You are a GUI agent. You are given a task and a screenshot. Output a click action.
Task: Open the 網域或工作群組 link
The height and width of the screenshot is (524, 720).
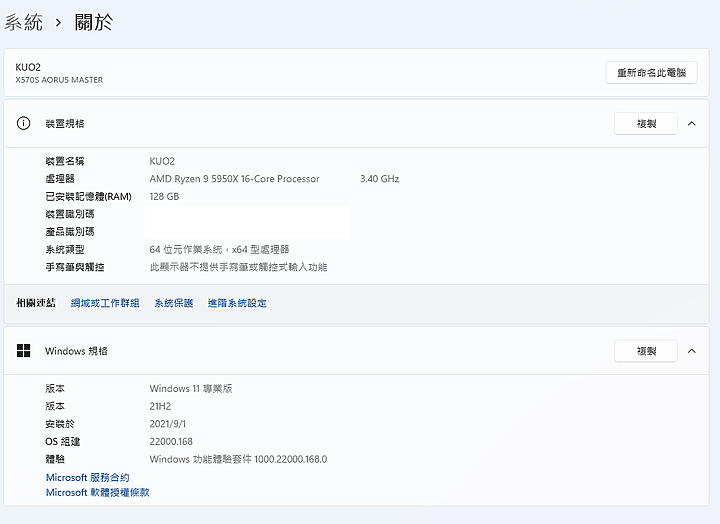tap(105, 303)
